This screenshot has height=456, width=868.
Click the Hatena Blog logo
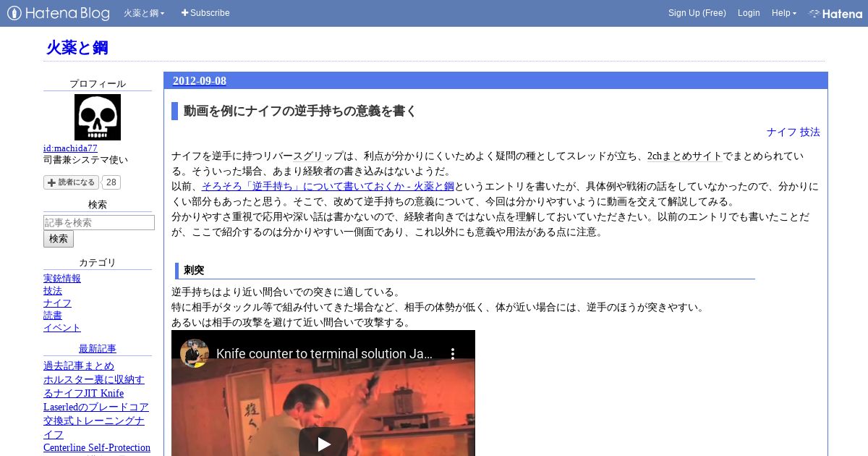[x=59, y=13]
